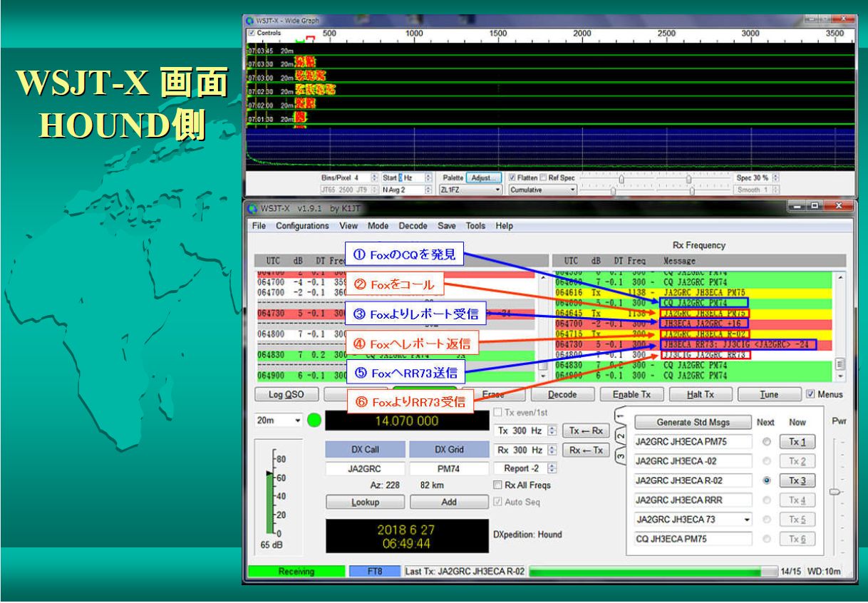Open the View menu

(348, 226)
